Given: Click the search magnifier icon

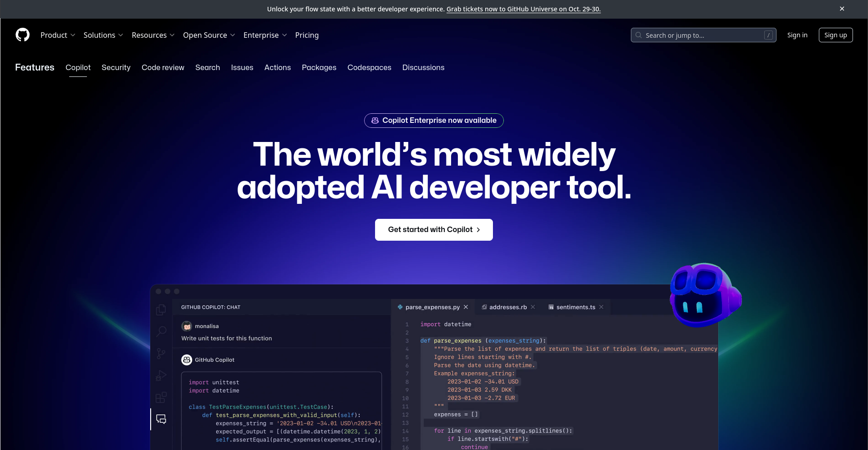Looking at the screenshot, I should coord(639,35).
